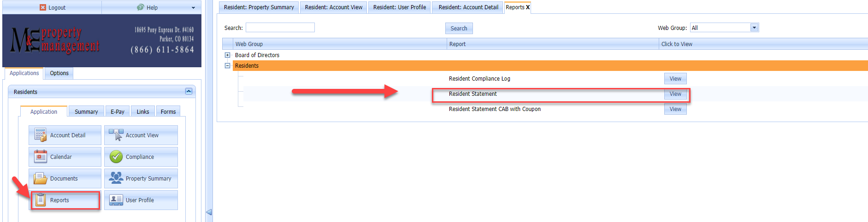Switch to Resident: Account View tab

[x=334, y=7]
